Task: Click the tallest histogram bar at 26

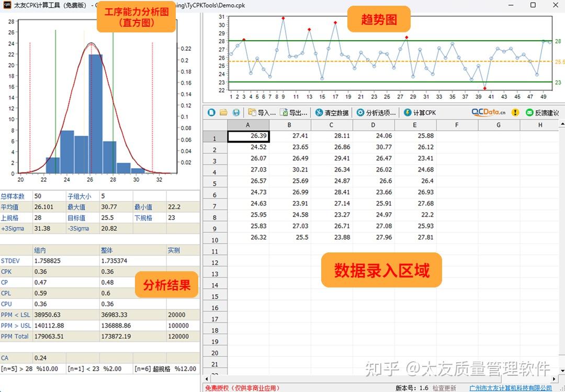Action: (96, 114)
